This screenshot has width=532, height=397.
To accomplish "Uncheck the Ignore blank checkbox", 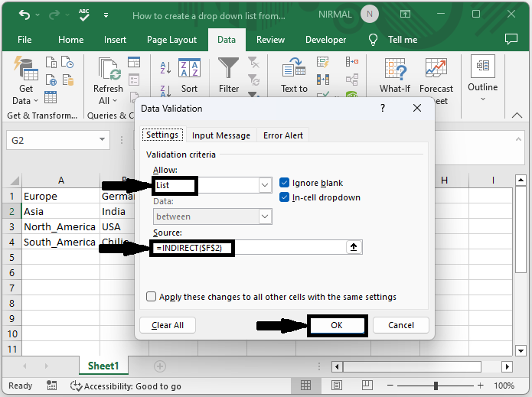I will [284, 183].
